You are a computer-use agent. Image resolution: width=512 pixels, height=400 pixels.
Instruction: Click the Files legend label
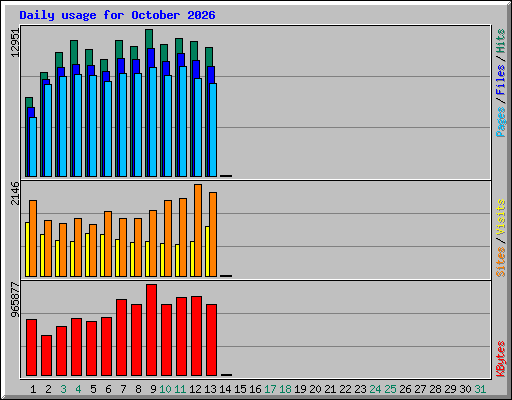pyautogui.click(x=501, y=80)
